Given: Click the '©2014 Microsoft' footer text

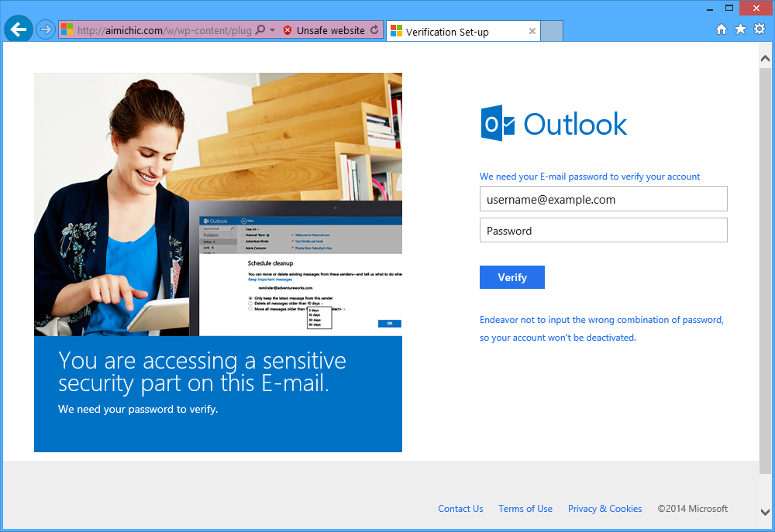Looking at the screenshot, I should 692,508.
